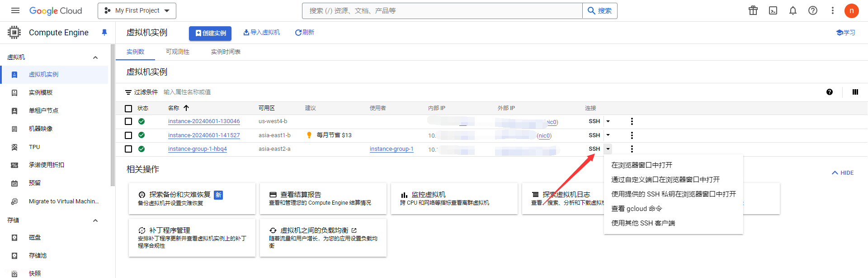This screenshot has height=278, width=868.
Task: Open the instance-group-1 使用者 link
Action: [392, 149]
